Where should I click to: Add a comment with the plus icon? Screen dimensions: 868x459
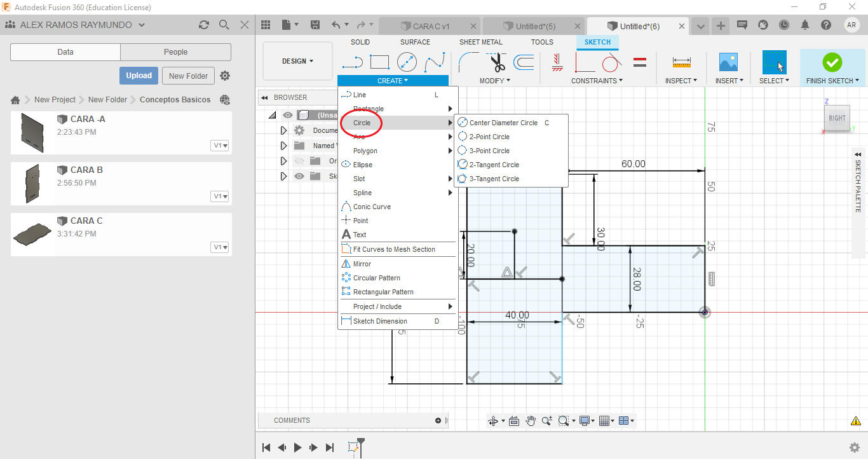click(x=438, y=420)
